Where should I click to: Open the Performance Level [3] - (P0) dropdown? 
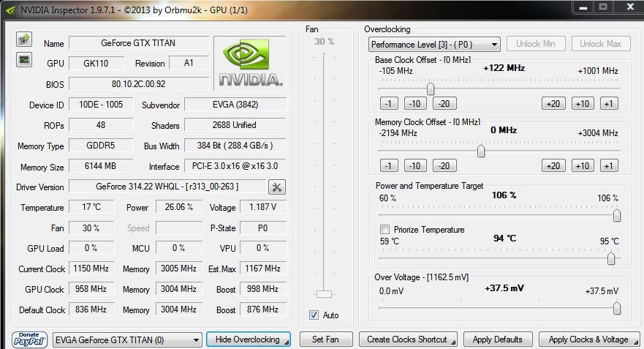click(434, 45)
